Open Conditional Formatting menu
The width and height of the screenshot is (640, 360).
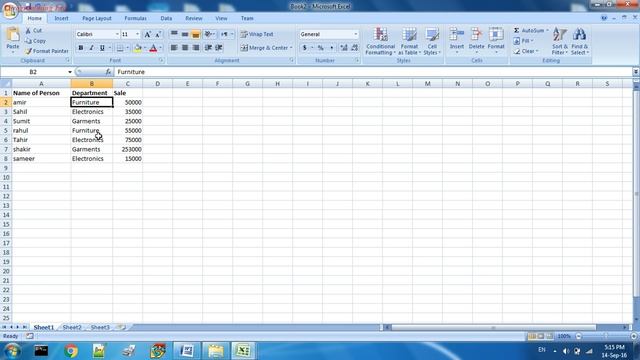(380, 41)
